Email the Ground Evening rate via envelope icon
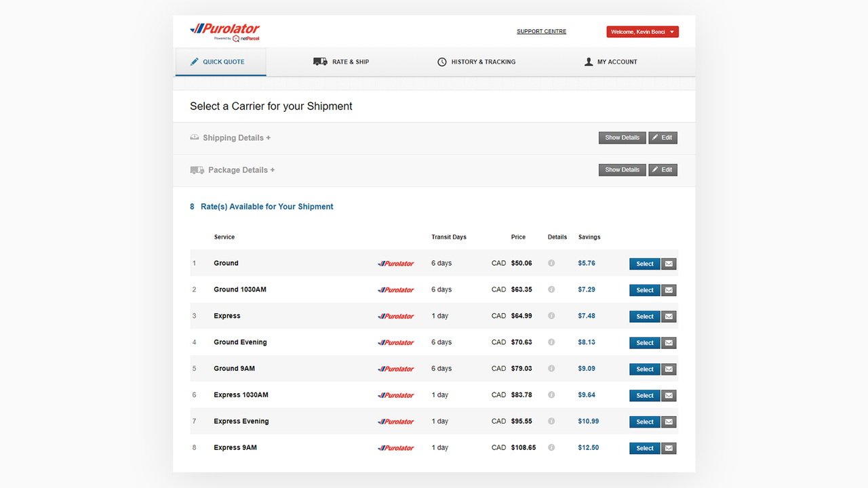Viewport: 868px width, 488px height. pos(669,343)
